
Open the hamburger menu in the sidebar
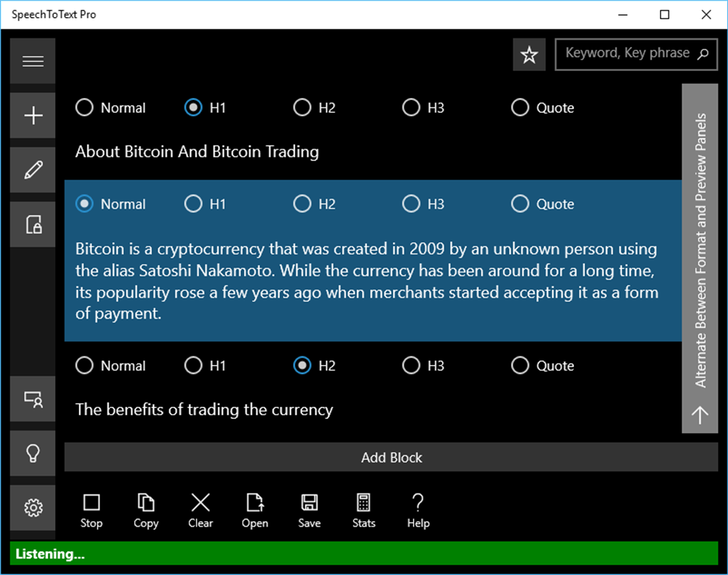click(x=33, y=61)
